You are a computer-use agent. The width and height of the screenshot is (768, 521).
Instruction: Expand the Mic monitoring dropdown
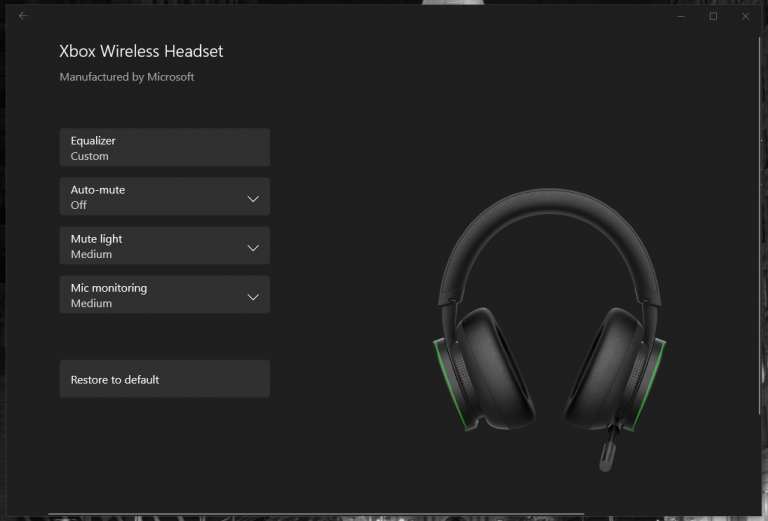165,294
